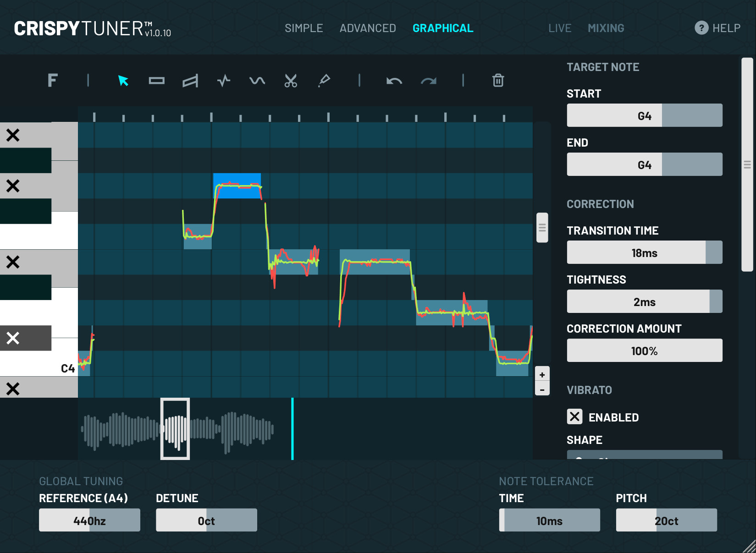Pick the pencil draw tool
Screen dimensions: 756x553
point(324,81)
